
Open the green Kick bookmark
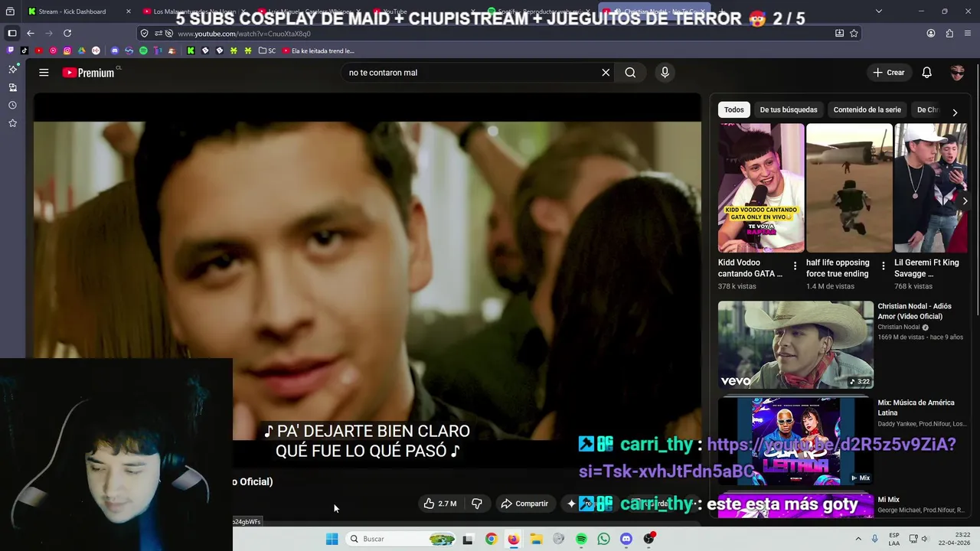191,51
